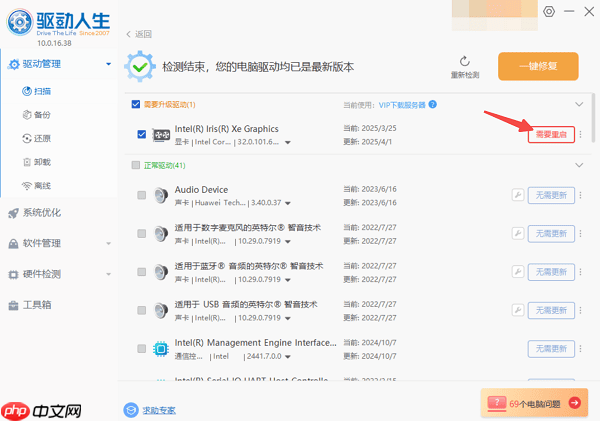The image size is (600, 421).
Task: Click the 求助专家 expert icon
Action: click(x=131, y=410)
